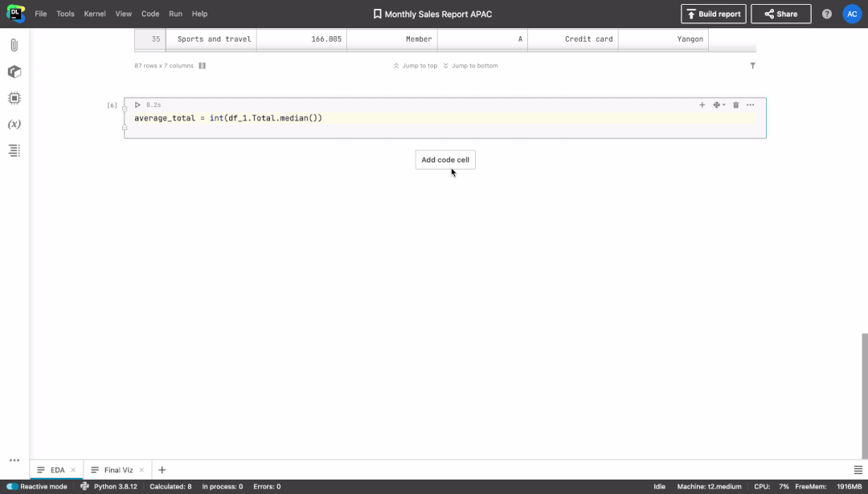Open the Table of contents sidebar icon

14,150
